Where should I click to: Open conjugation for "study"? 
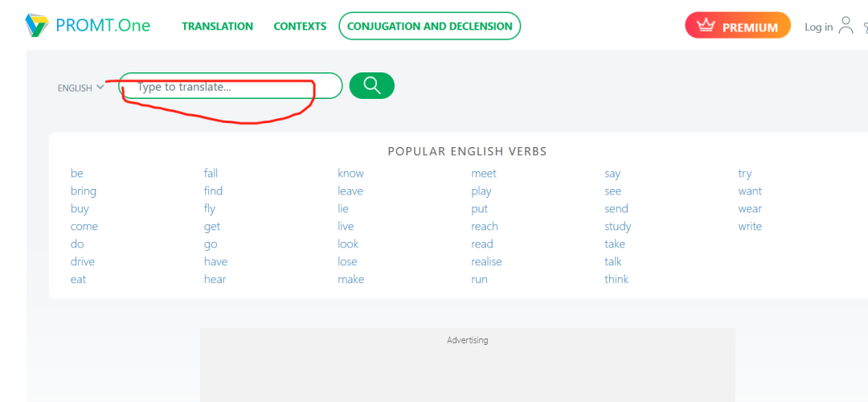point(618,227)
